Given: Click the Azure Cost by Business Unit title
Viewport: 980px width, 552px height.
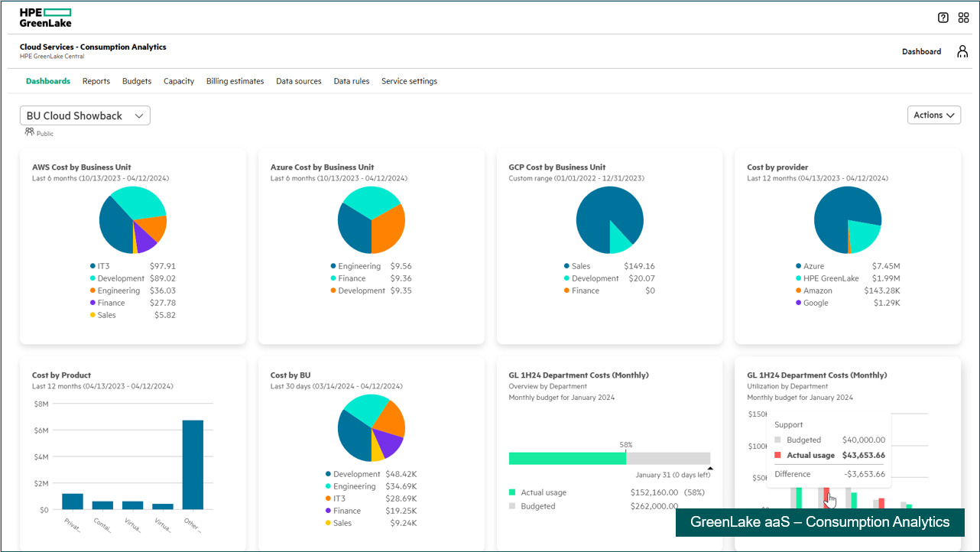Looking at the screenshot, I should click(x=323, y=167).
